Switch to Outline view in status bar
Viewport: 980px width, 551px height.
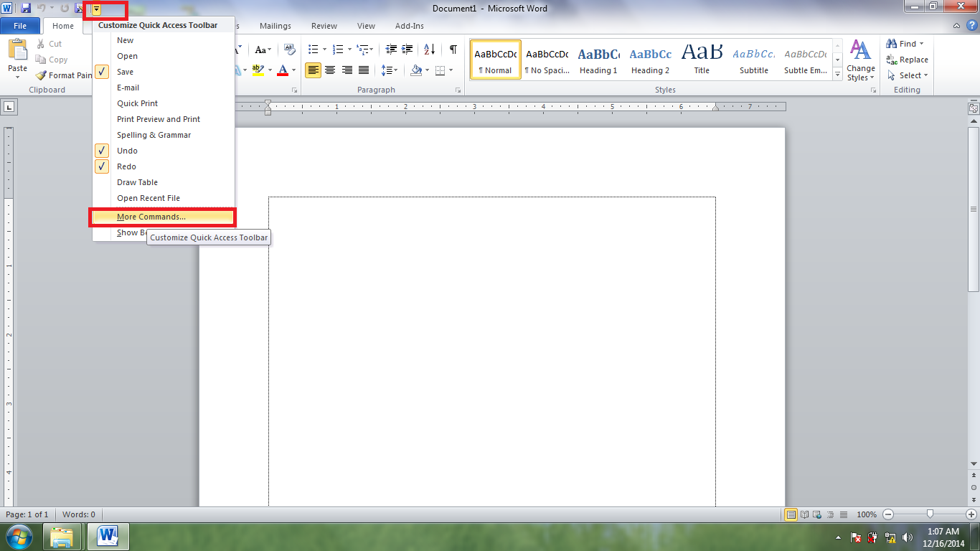click(830, 514)
